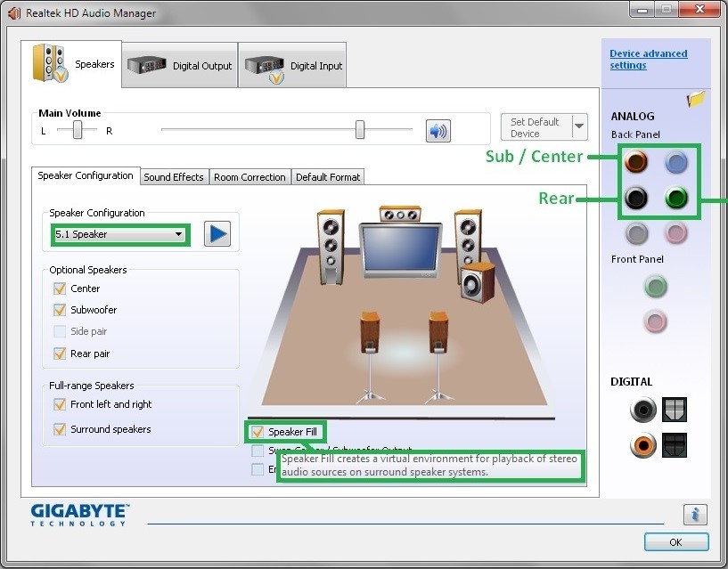Toggle the Side pair checkbox
This screenshot has height=569, width=728.
pos(60,331)
